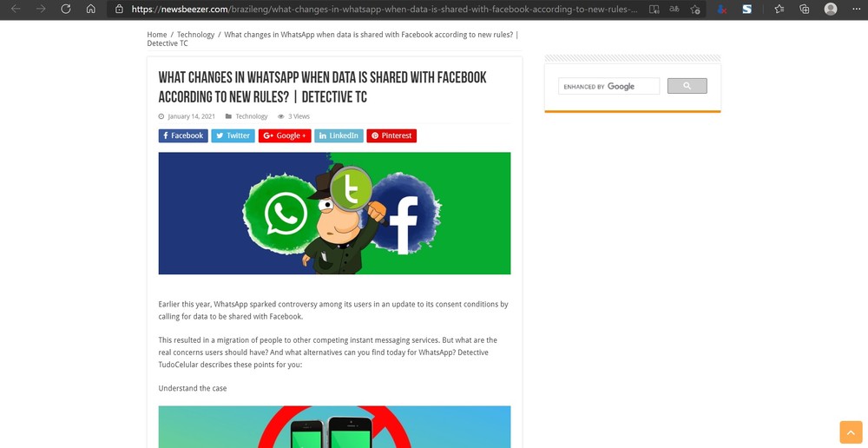Click the orange scroll-to-top arrow button
Image resolution: width=868 pixels, height=448 pixels.
pyautogui.click(x=851, y=432)
